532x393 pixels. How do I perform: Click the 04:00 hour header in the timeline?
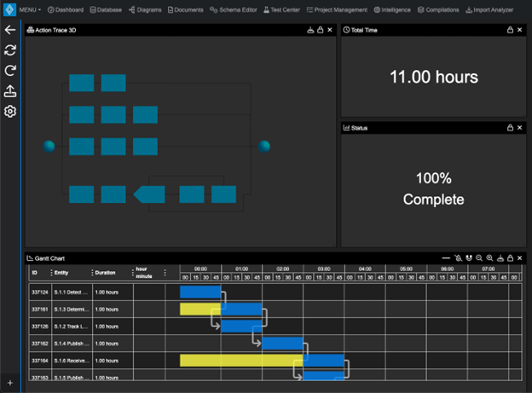(365, 269)
